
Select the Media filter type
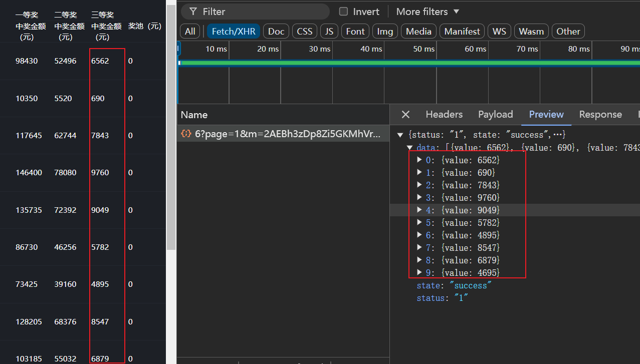[418, 31]
